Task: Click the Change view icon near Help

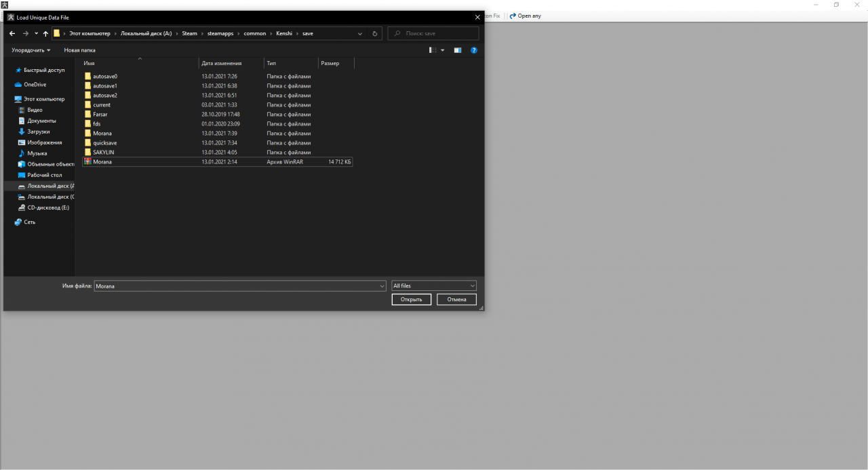Action: 457,50
